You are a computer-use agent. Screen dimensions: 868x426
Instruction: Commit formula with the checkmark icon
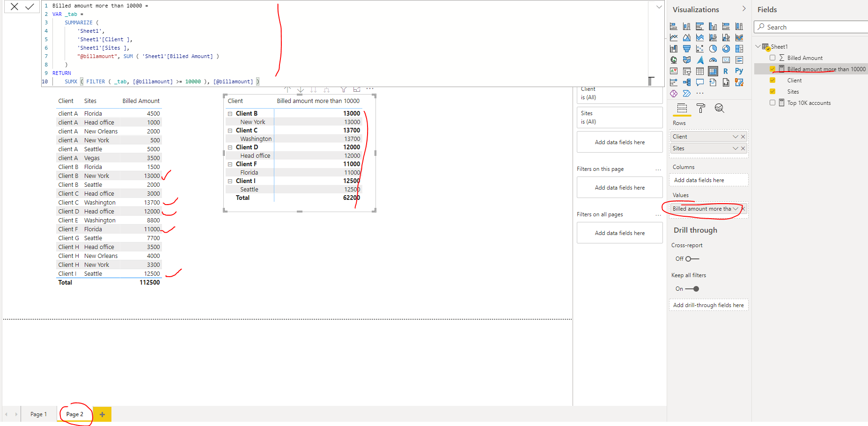tap(29, 7)
